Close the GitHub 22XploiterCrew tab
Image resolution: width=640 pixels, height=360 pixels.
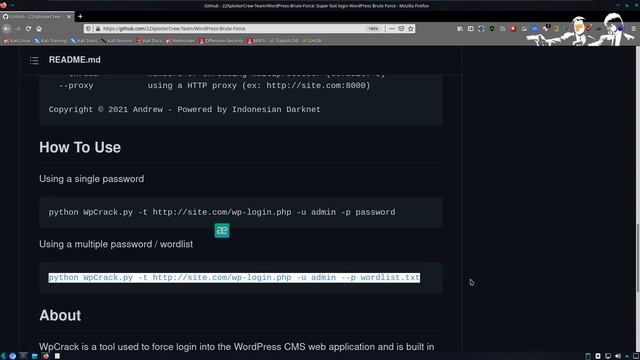(x=69, y=17)
